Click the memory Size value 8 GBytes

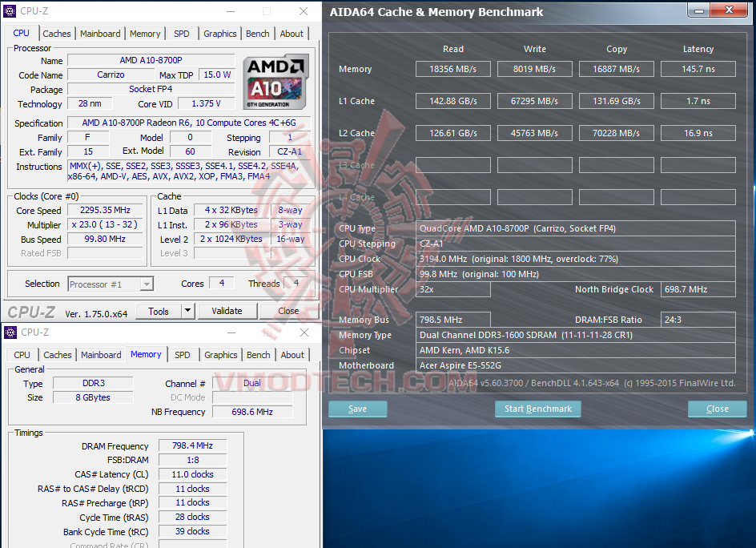pos(93,397)
